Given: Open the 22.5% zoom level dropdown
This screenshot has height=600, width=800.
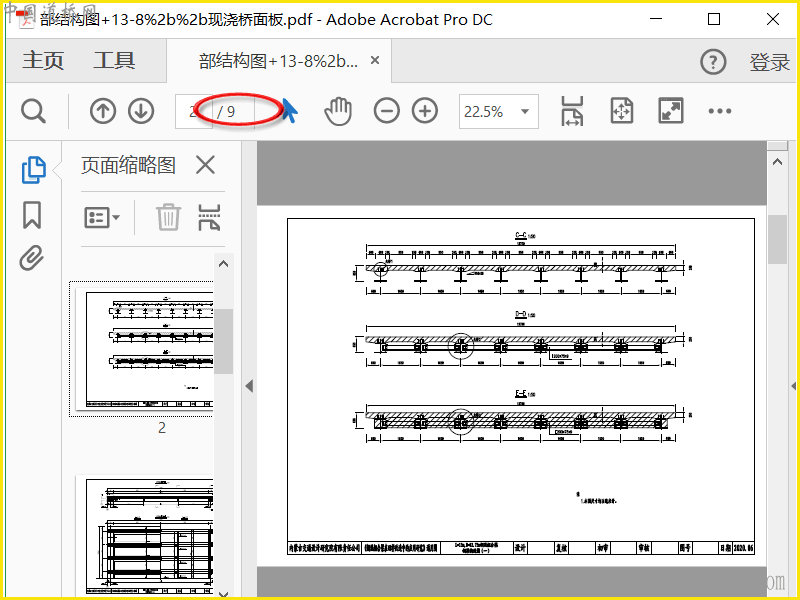Looking at the screenshot, I should tap(498, 111).
